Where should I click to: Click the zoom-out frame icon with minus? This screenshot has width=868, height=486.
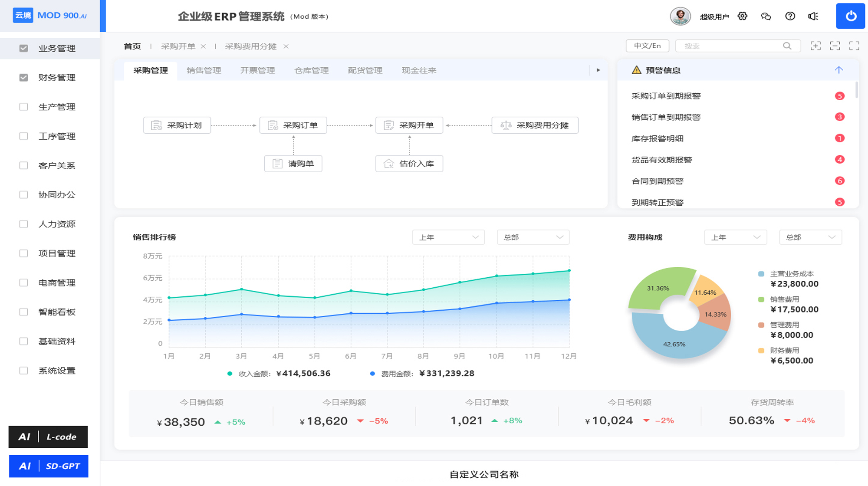pyautogui.click(x=835, y=46)
